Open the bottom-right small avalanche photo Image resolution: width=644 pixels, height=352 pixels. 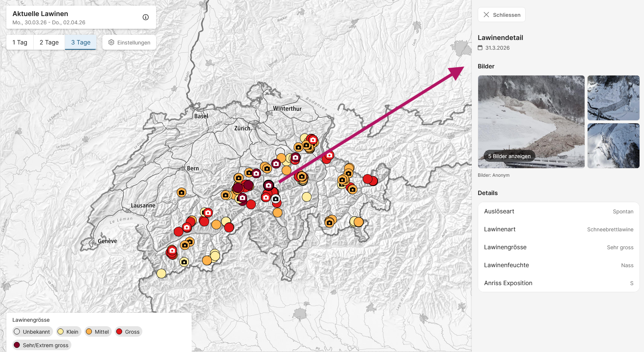[613, 146]
